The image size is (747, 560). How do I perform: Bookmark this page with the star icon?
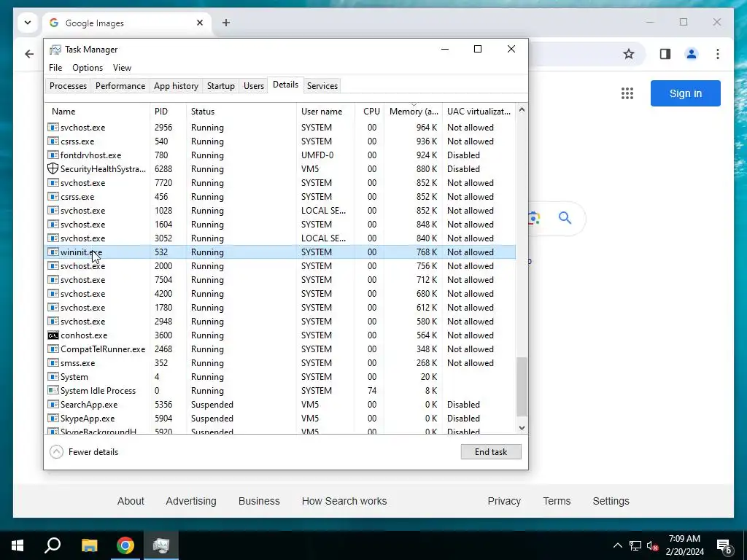pyautogui.click(x=629, y=54)
